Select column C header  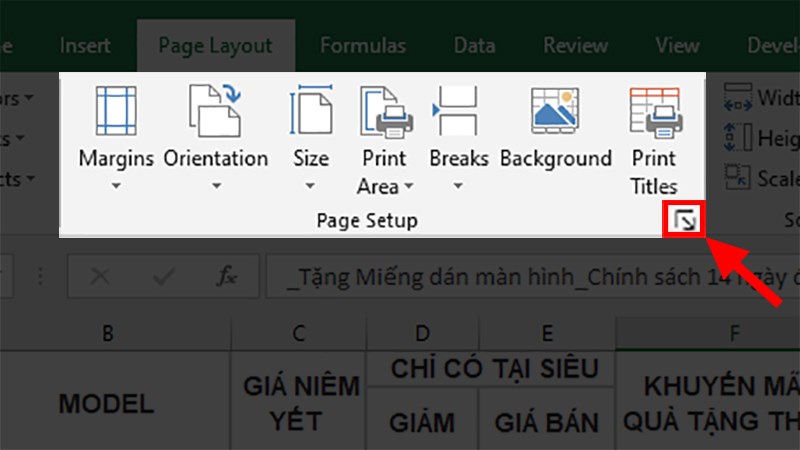pyautogui.click(x=298, y=334)
